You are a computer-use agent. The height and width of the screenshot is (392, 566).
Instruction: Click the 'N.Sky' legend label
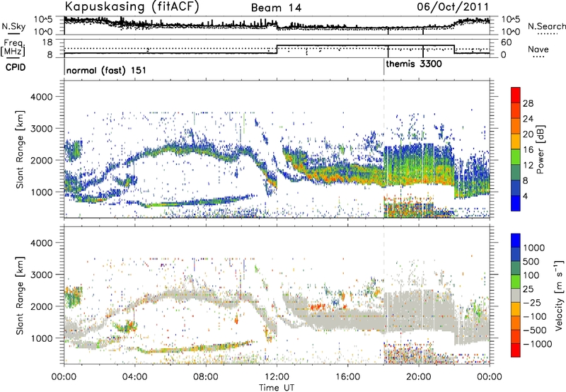coord(13,27)
